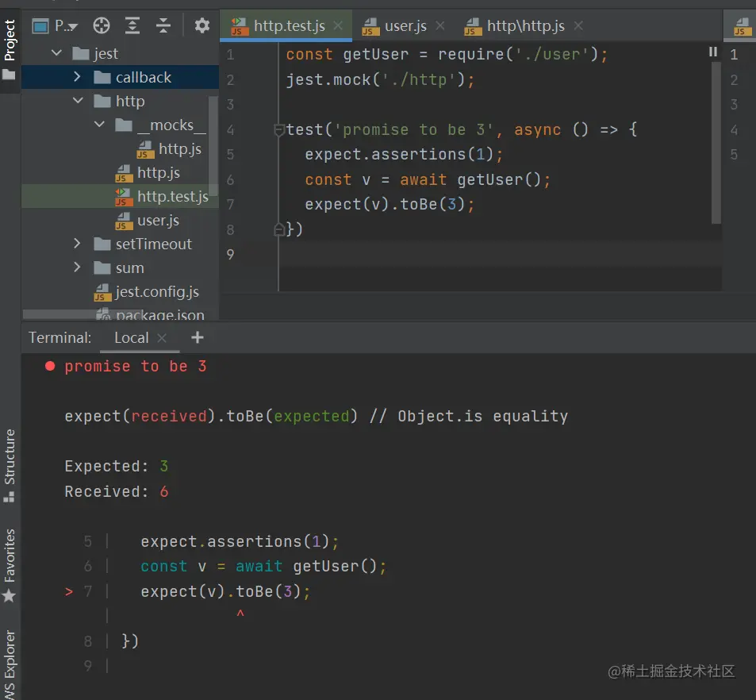The image size is (756, 700).
Task: Collapse the __mocks__ folder
Action: coord(99,125)
